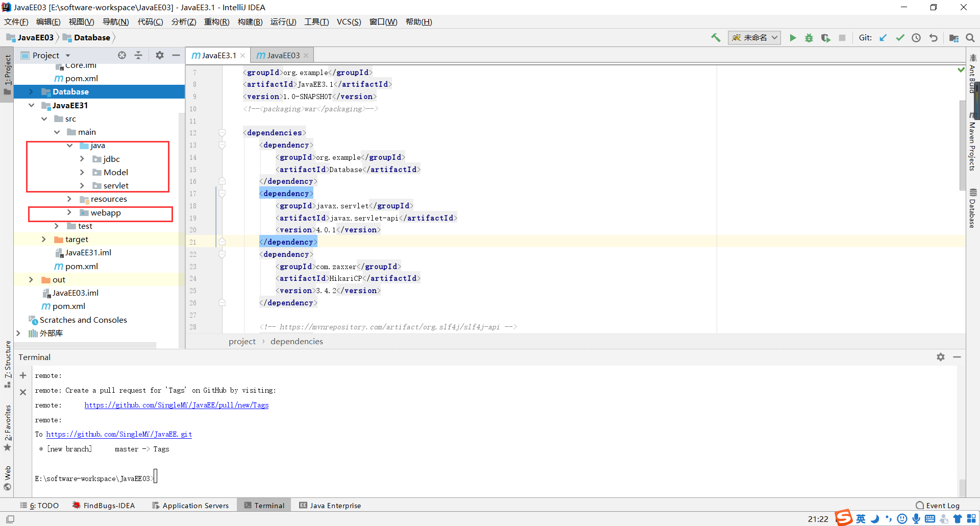
Task: Open Terminal panel settings gear
Action: point(941,357)
